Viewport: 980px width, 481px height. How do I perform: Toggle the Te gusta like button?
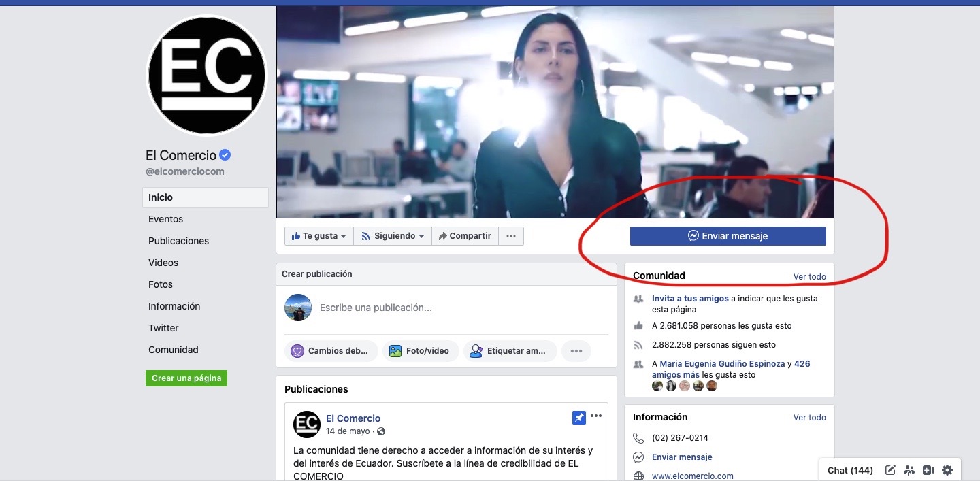[318, 236]
